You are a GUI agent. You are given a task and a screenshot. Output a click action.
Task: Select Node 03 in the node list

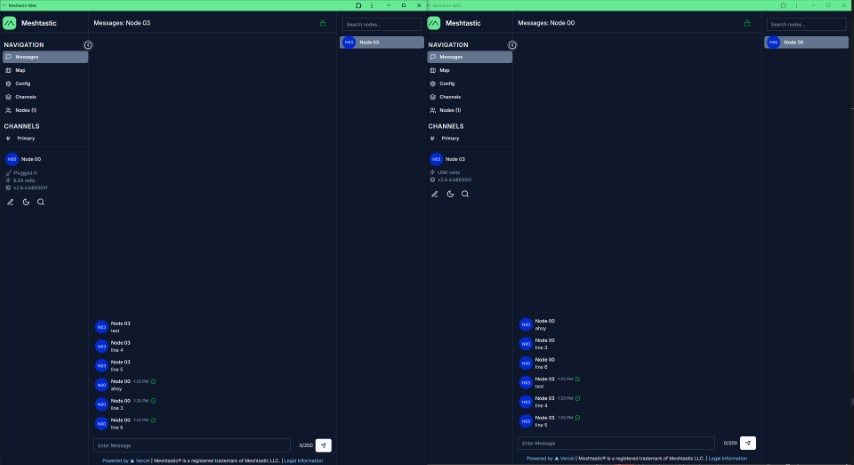click(382, 42)
